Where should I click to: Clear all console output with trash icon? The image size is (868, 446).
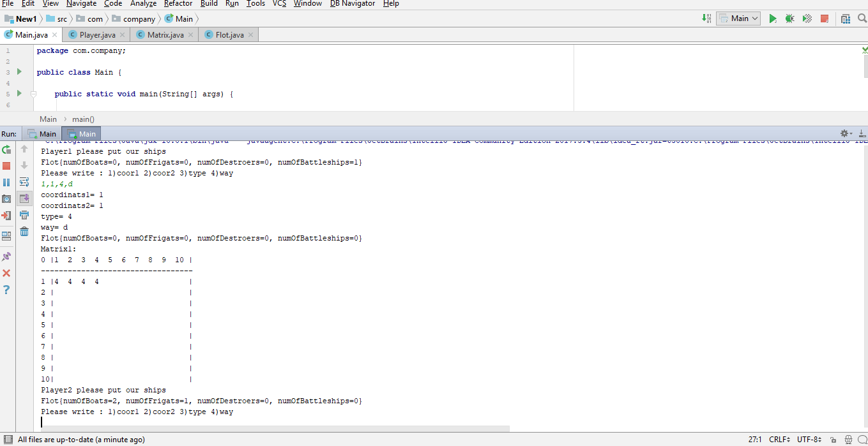pyautogui.click(x=24, y=232)
